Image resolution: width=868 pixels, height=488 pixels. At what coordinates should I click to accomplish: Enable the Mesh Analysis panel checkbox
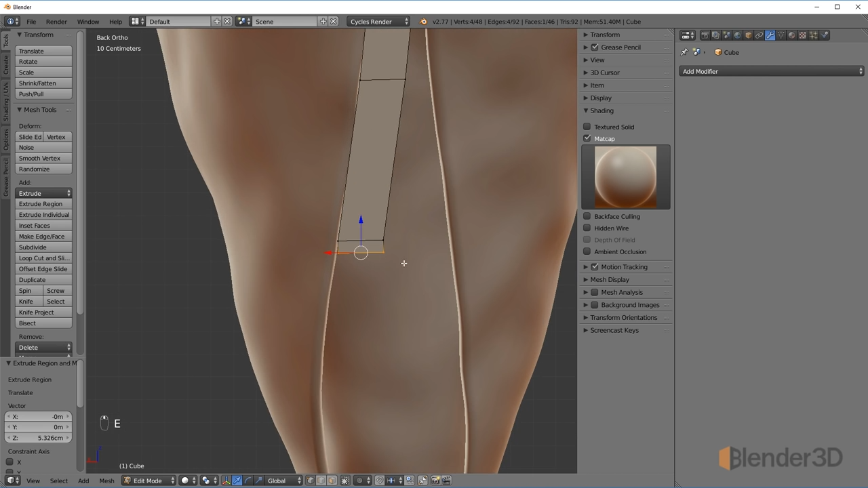pos(595,292)
